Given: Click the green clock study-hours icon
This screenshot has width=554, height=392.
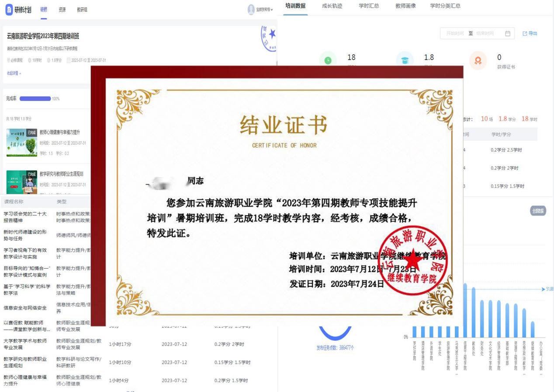Looking at the screenshot, I should 328,60.
